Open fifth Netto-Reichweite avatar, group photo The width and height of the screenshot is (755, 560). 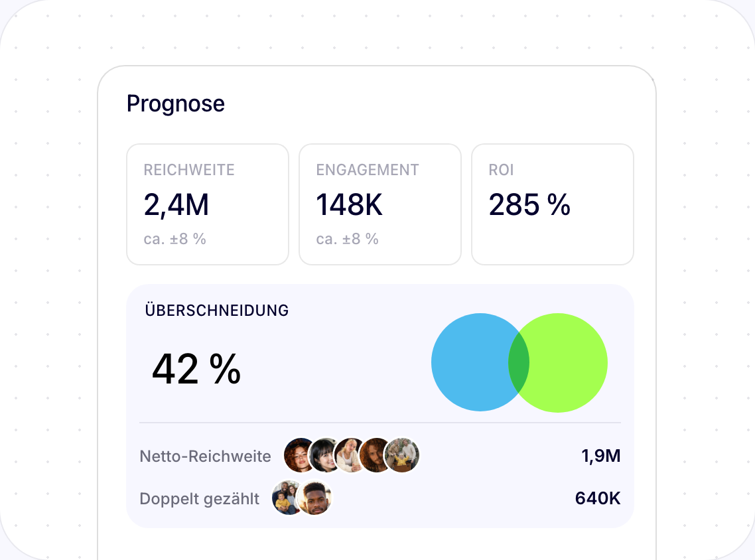click(x=402, y=455)
